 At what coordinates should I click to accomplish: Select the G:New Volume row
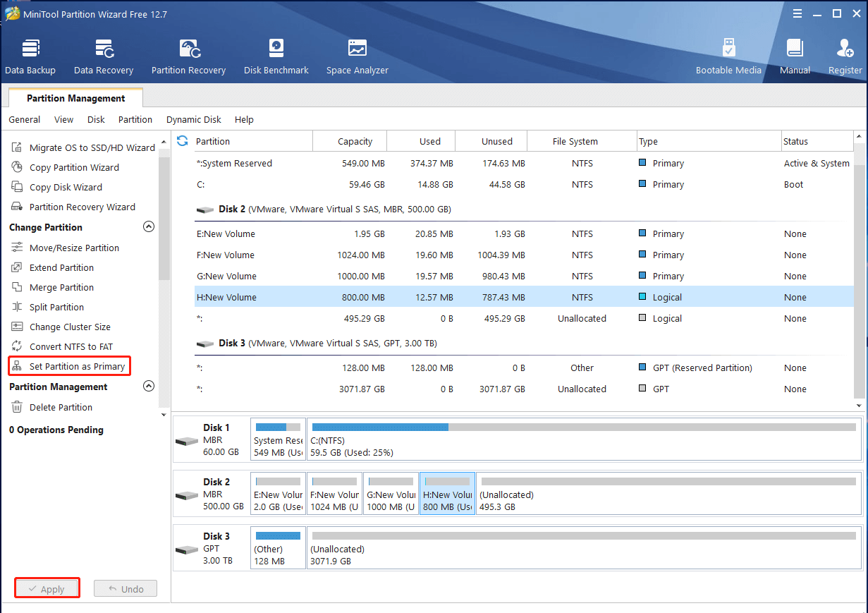pos(522,276)
